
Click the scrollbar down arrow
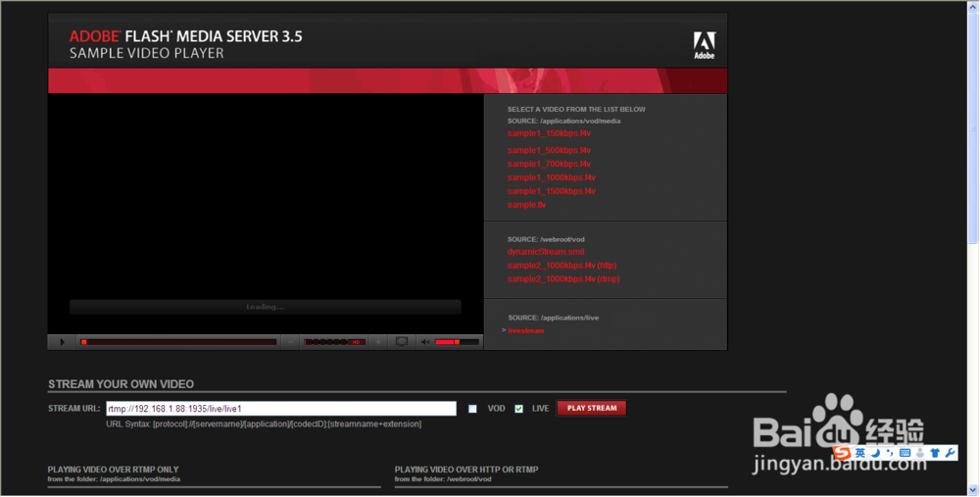pos(973,490)
